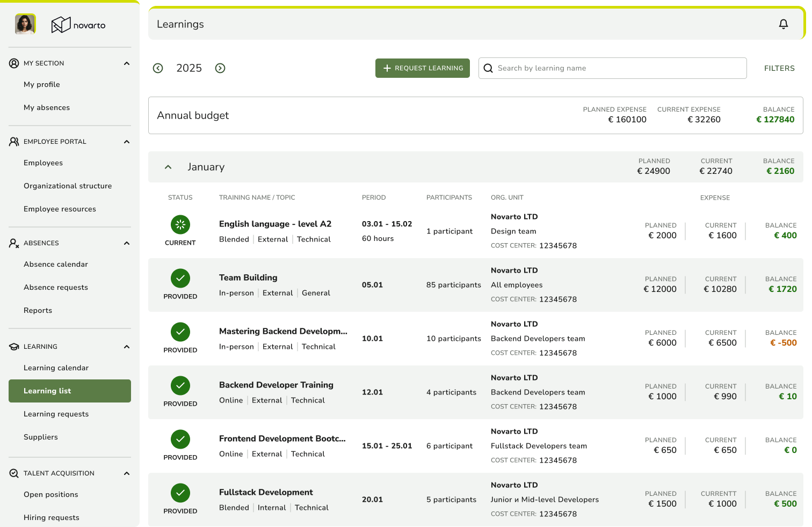Click the English language current status icon
The image size is (812, 527).
[x=180, y=224]
